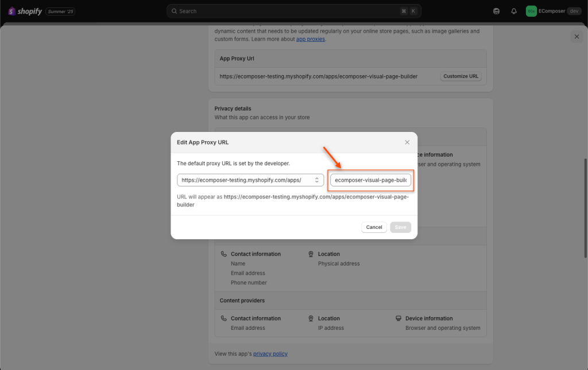Click the 'URL will appear as' preview text
The image size is (588, 370).
click(293, 201)
